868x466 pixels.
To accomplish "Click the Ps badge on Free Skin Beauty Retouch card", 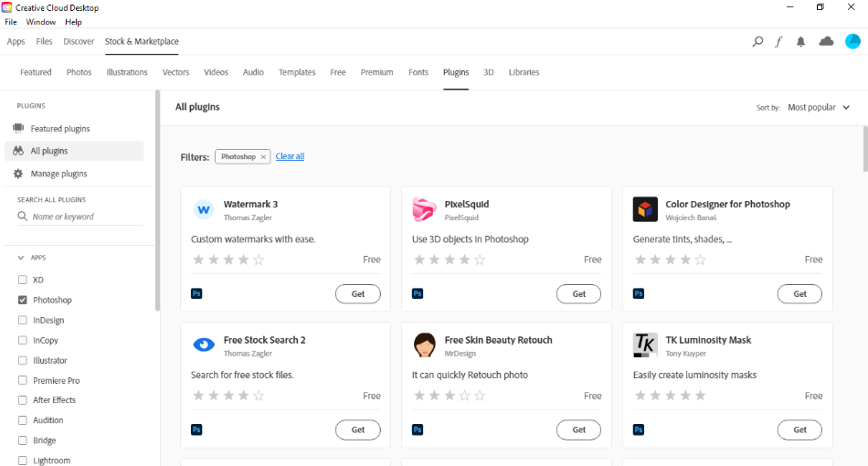I will pyautogui.click(x=418, y=429).
